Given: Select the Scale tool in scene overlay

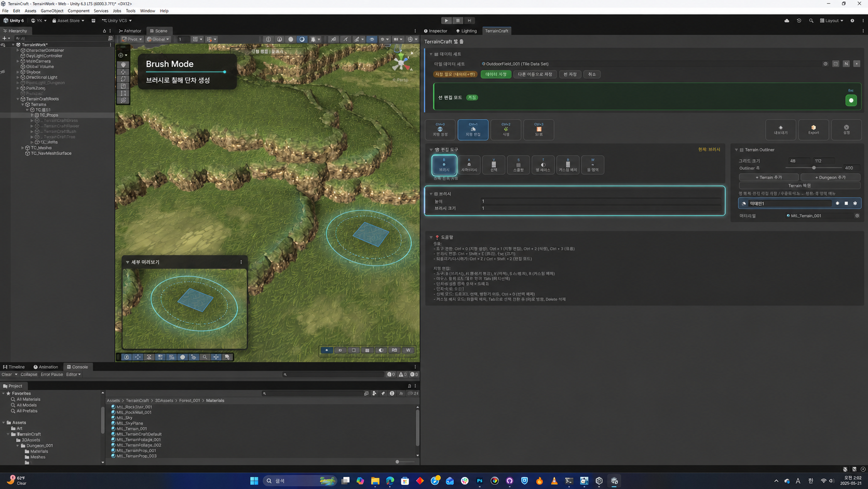Looking at the screenshot, I should coord(123,86).
